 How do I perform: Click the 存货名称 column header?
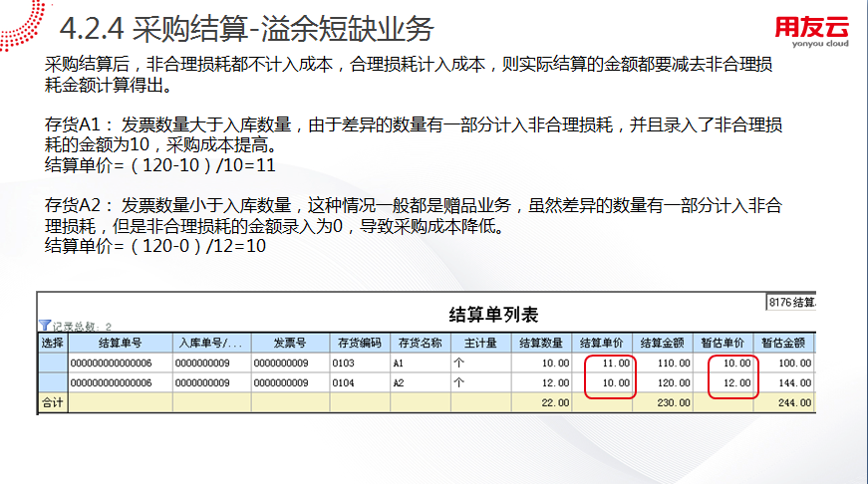[x=421, y=343]
